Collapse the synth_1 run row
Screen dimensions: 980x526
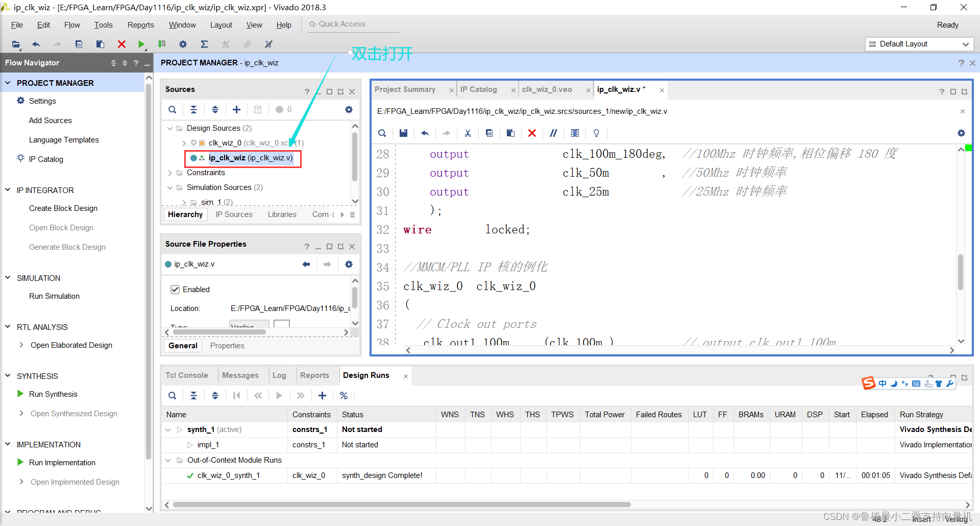[168, 429]
